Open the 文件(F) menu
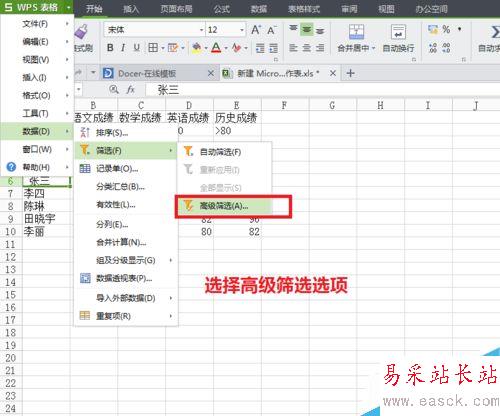500x416 pixels. click(x=37, y=24)
